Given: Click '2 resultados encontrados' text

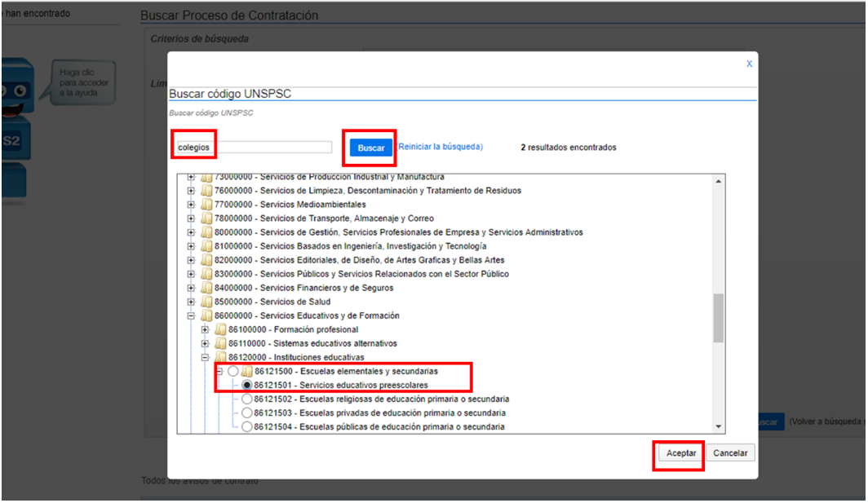Looking at the screenshot, I should (569, 148).
